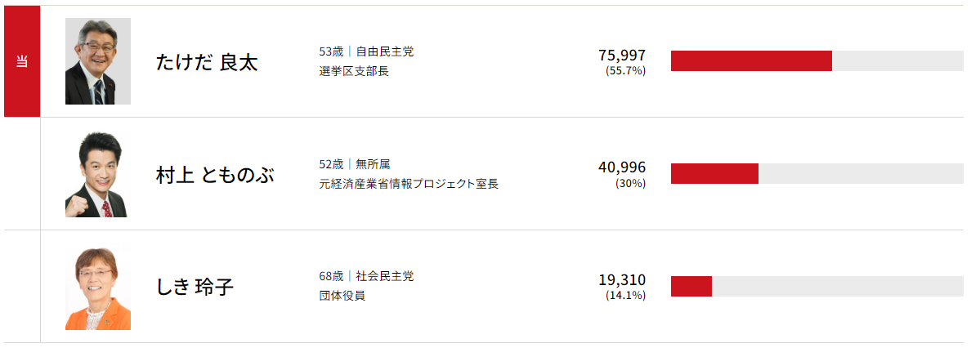Screen dimensions: 980x348
Task: Open the candidate name 村上 とものぶ
Action: [215, 175]
